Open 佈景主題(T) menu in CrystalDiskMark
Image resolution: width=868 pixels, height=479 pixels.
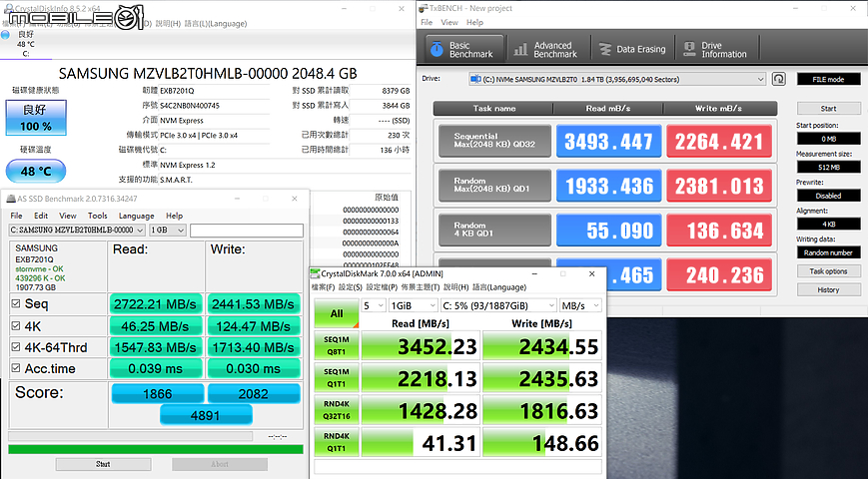coord(421,287)
